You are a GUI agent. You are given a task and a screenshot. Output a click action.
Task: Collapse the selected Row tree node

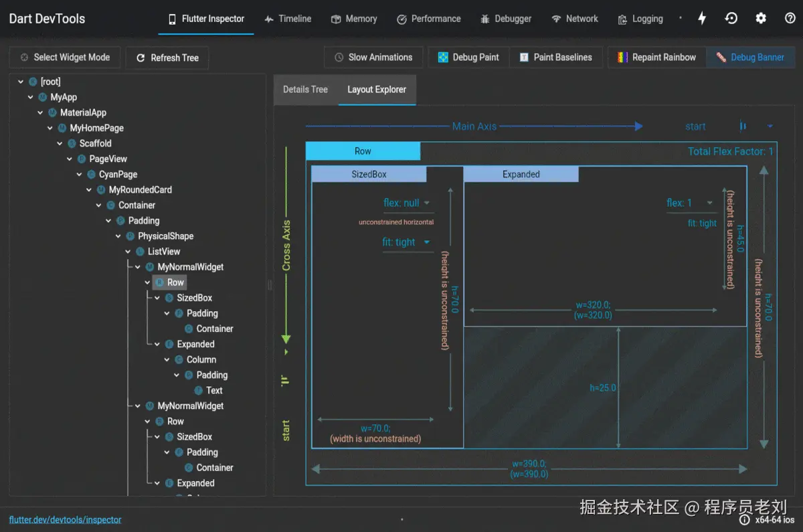tap(147, 282)
